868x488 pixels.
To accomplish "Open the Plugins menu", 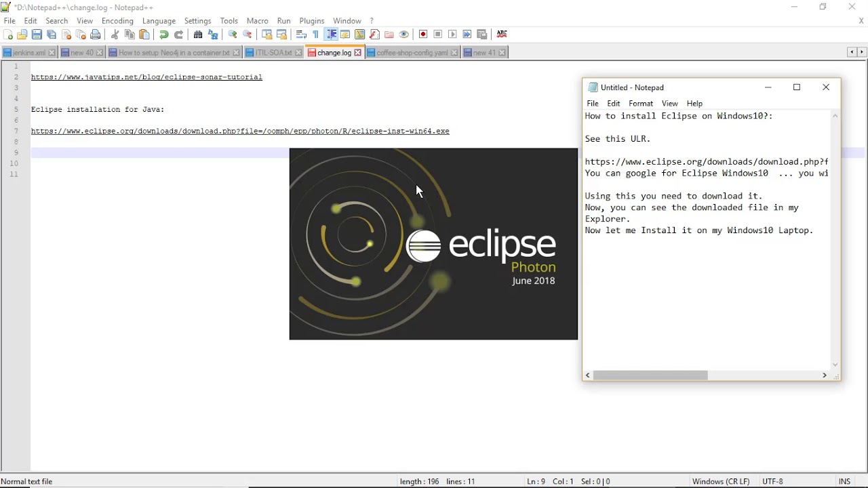I will click(x=312, y=21).
